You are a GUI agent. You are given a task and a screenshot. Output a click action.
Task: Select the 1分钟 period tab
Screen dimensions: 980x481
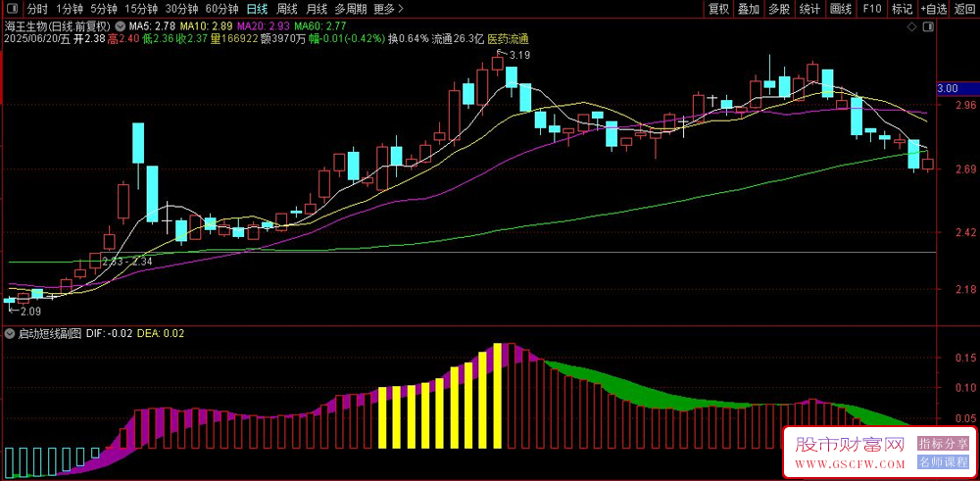click(x=70, y=9)
